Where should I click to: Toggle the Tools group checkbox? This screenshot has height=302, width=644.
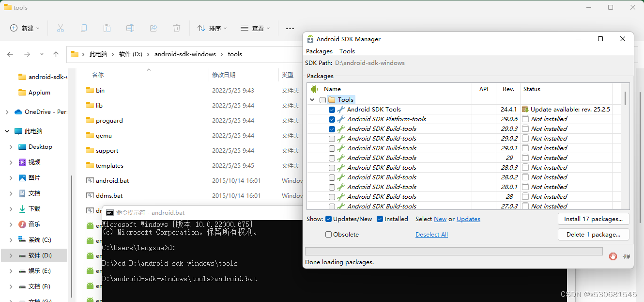click(x=323, y=100)
